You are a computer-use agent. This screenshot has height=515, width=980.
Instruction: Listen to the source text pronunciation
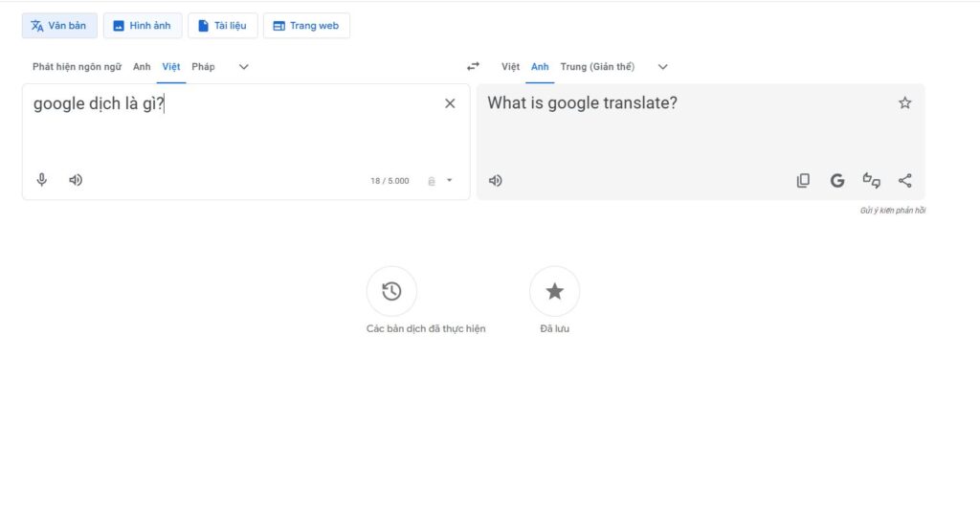(76, 180)
